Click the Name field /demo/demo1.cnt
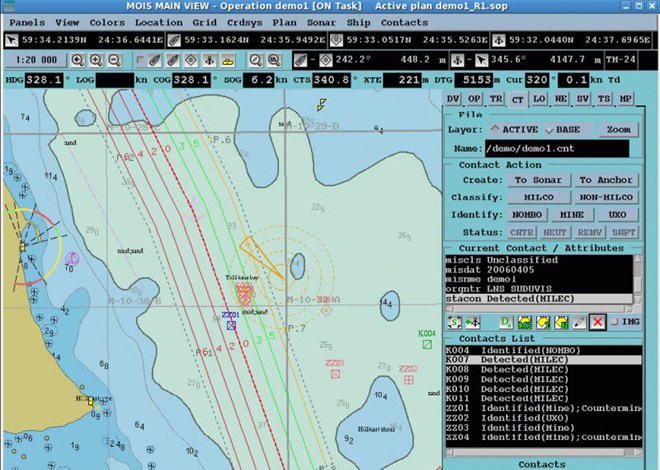Viewport: 660px width, 470px height. (556, 149)
